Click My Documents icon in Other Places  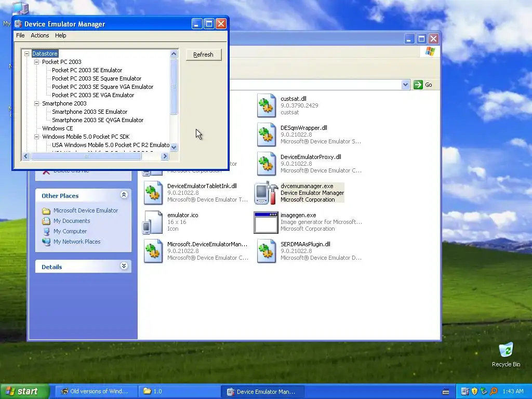click(46, 221)
